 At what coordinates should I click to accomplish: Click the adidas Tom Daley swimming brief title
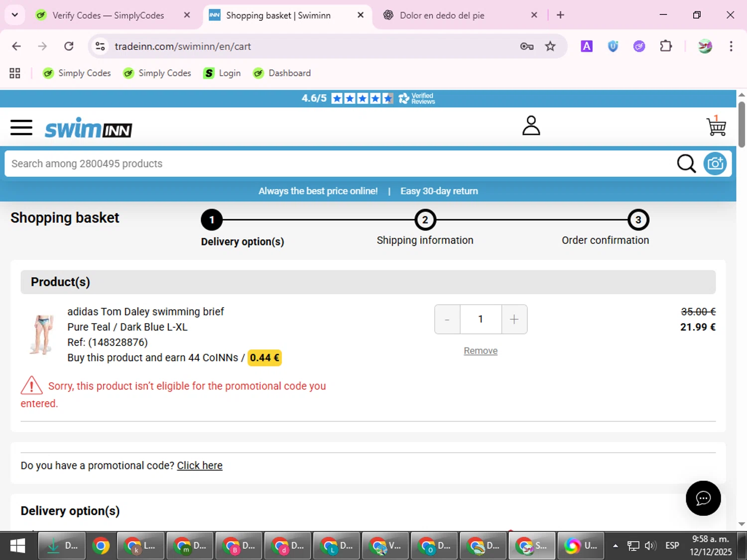coord(145,312)
